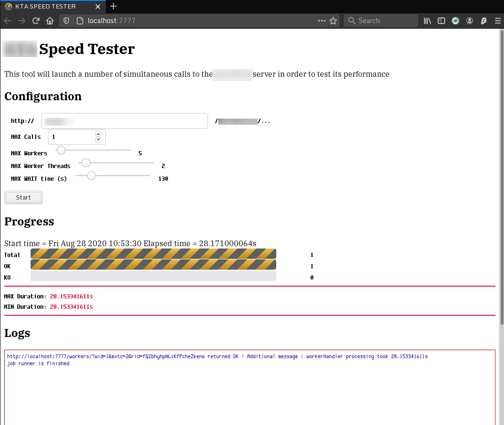Click the home icon

[x=50, y=21]
